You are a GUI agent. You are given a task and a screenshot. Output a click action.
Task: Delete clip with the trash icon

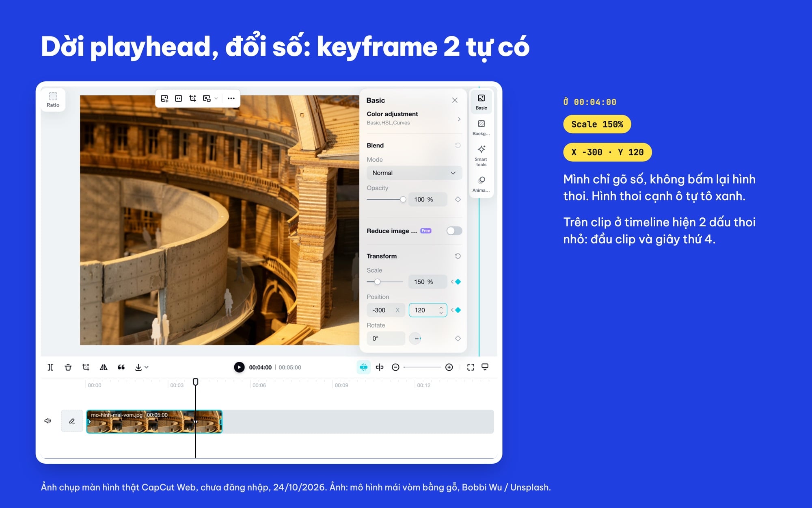(x=68, y=367)
